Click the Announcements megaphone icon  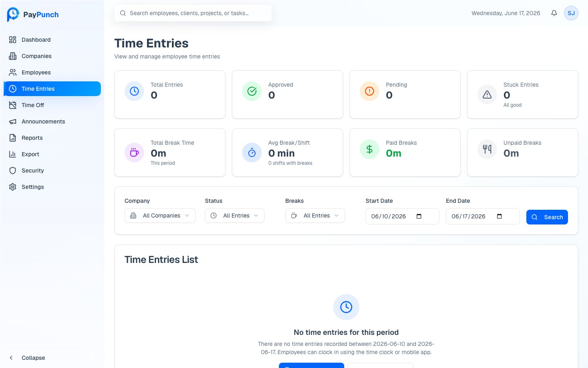click(13, 121)
